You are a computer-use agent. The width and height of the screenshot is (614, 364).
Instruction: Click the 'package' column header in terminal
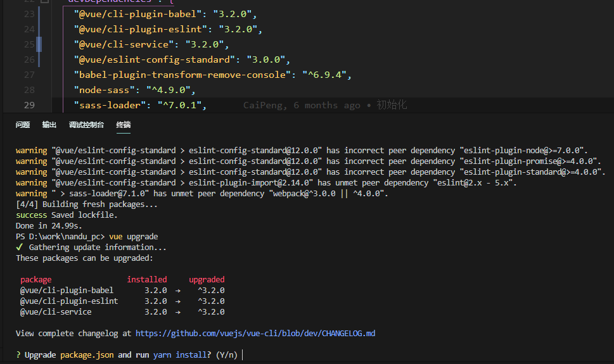[36, 280]
